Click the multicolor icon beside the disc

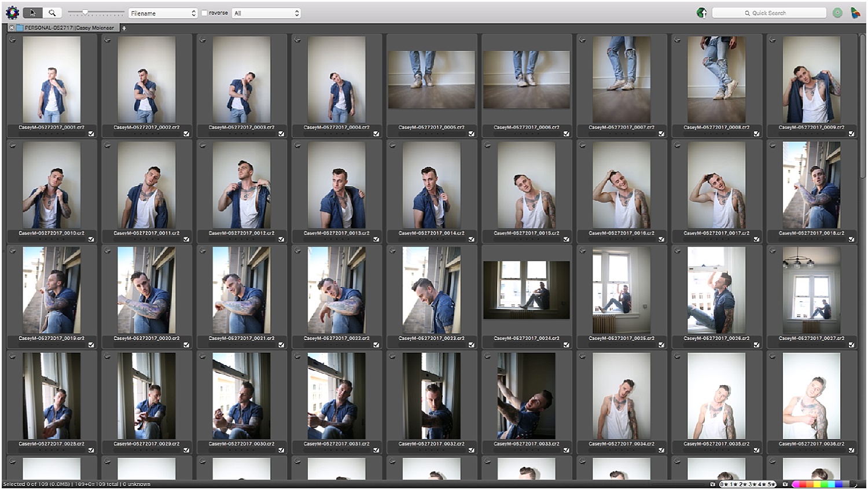[855, 13]
